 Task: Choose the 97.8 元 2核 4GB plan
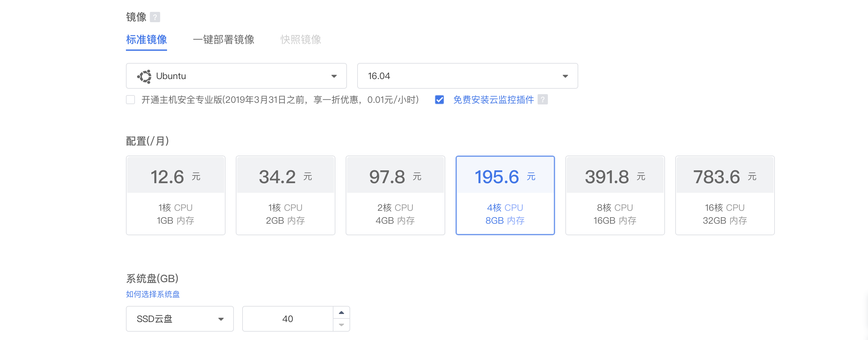click(x=395, y=195)
